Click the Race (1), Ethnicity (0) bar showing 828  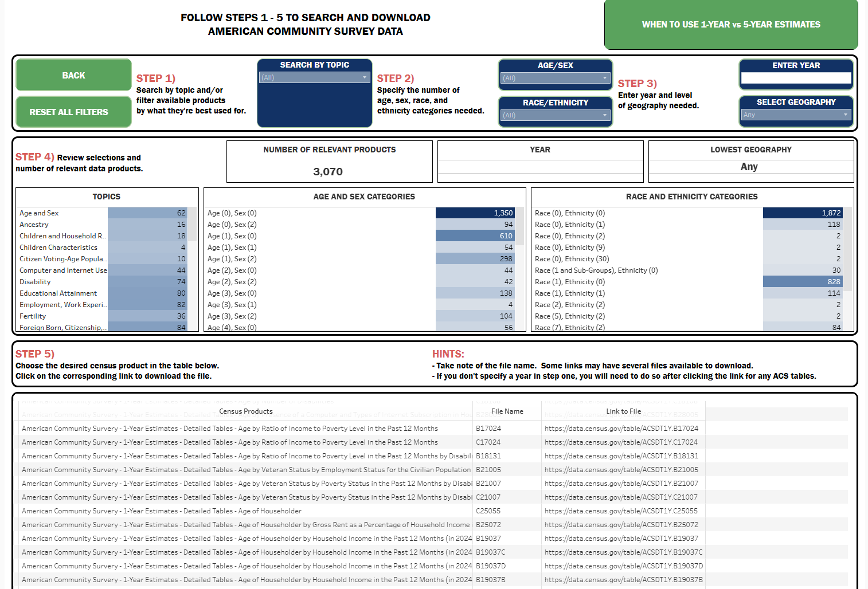coord(803,282)
